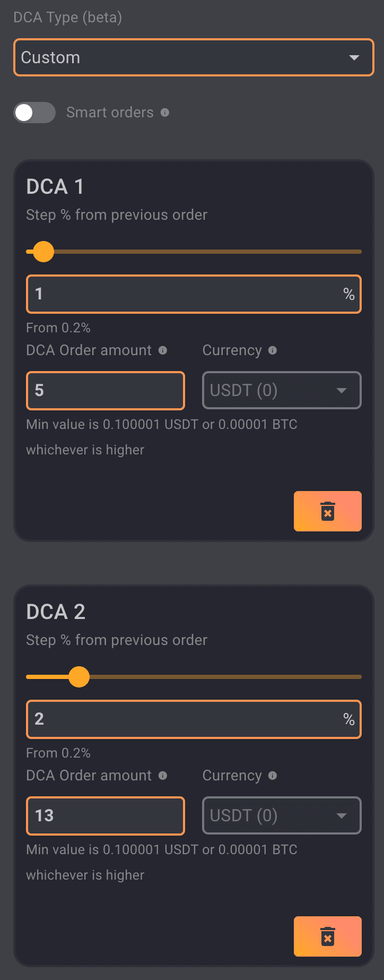Focus the DCA 1 step percent field
The width and height of the screenshot is (384, 980).
point(186,294)
